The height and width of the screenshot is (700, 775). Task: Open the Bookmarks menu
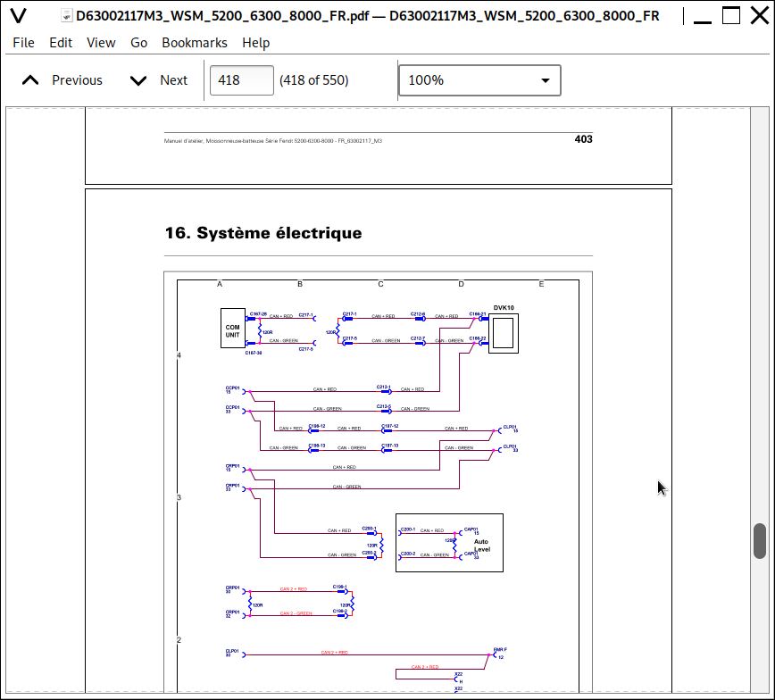[x=194, y=43]
